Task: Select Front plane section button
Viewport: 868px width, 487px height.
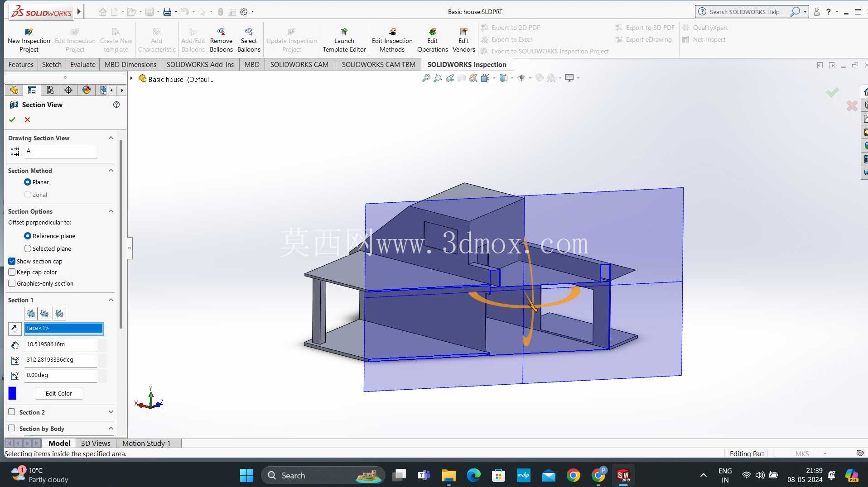Action: pyautogui.click(x=31, y=313)
